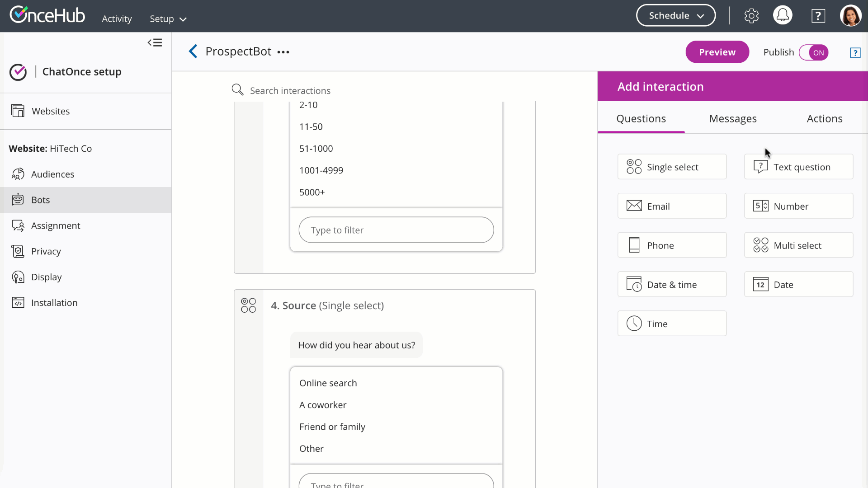Toggle the Publish switch off
This screenshot has width=868, height=488.
[813, 52]
